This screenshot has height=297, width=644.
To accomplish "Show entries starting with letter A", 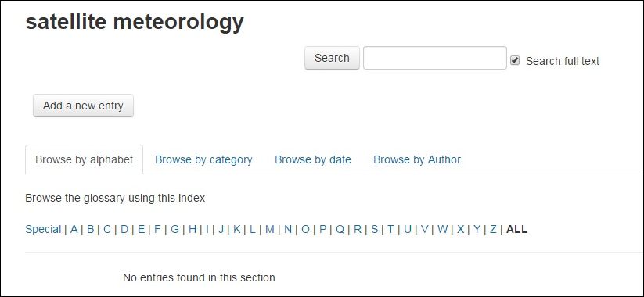I will [74, 229].
